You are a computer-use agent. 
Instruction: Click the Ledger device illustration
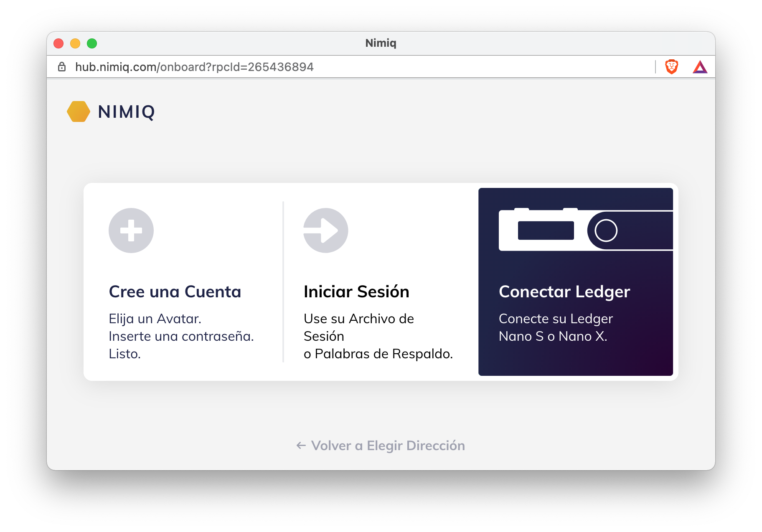pyautogui.click(x=586, y=230)
